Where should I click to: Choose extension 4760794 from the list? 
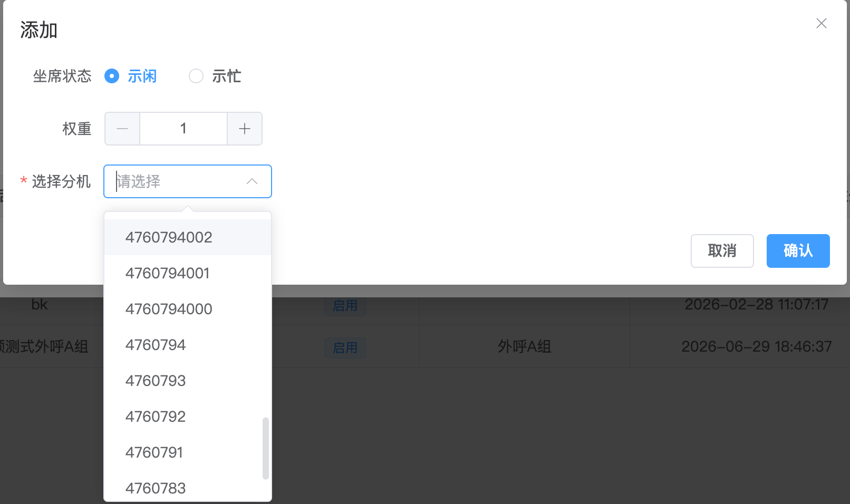click(x=188, y=345)
